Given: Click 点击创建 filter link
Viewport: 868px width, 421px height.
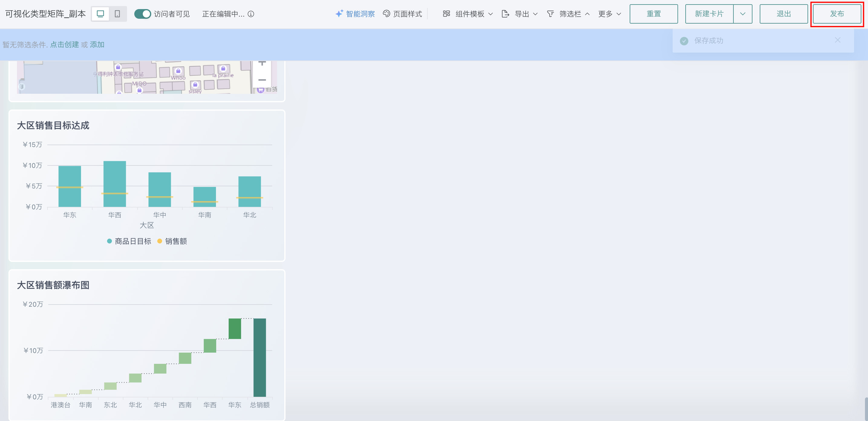Looking at the screenshot, I should point(64,44).
